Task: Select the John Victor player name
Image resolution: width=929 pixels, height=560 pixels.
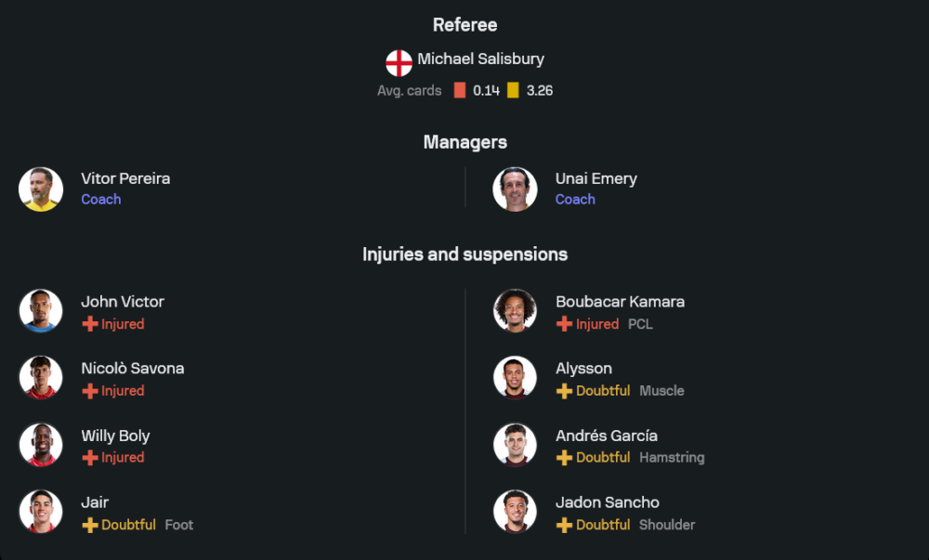Action: pyautogui.click(x=123, y=302)
